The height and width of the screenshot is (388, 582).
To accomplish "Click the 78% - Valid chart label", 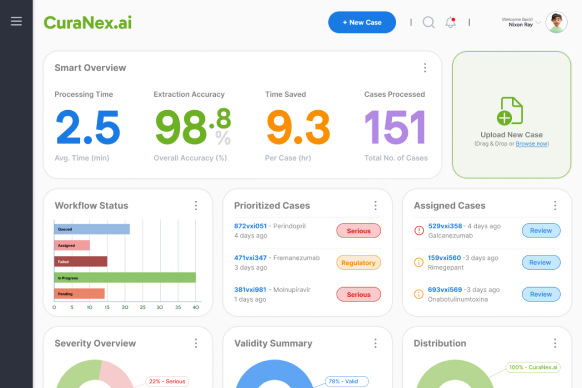I will pyautogui.click(x=347, y=381).
